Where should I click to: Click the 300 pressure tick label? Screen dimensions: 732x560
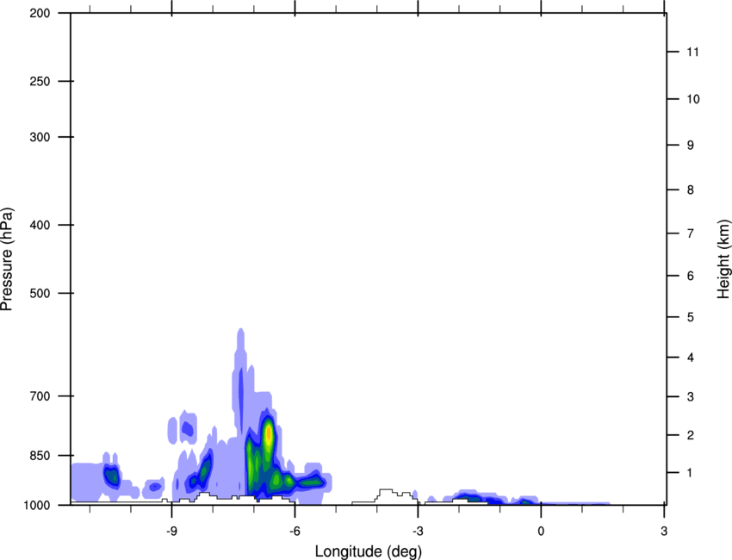click(x=40, y=137)
